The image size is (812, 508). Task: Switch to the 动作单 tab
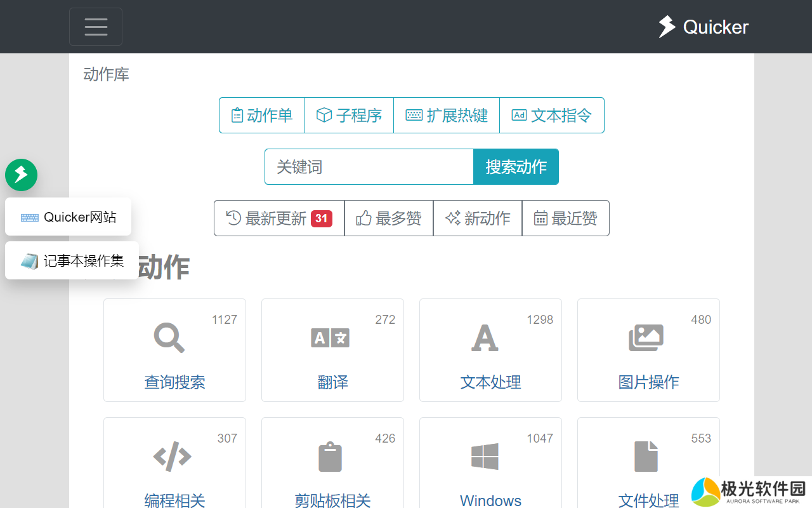coord(262,116)
